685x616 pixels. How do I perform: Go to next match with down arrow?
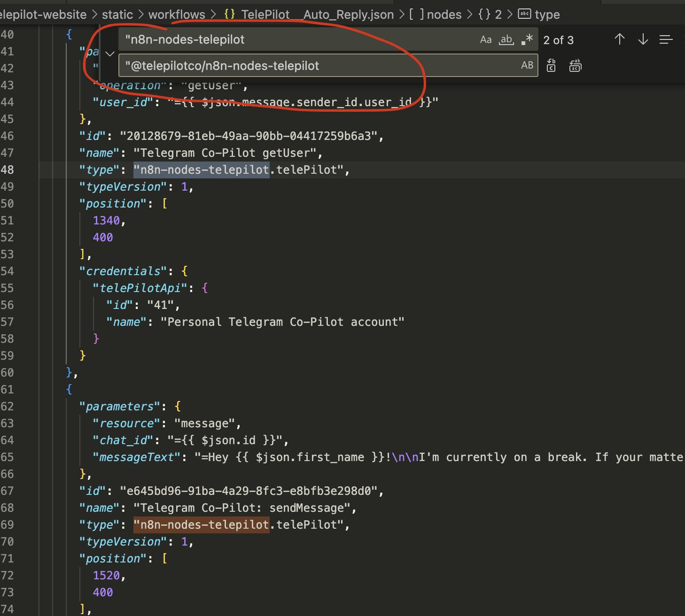pos(642,39)
